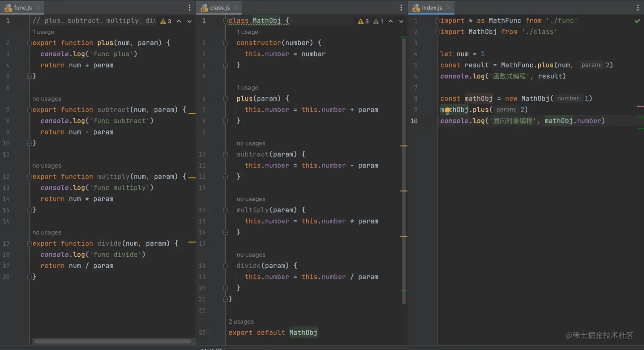Go to previous problem in class.js
This screenshot has width=644, height=350.
point(391,21)
